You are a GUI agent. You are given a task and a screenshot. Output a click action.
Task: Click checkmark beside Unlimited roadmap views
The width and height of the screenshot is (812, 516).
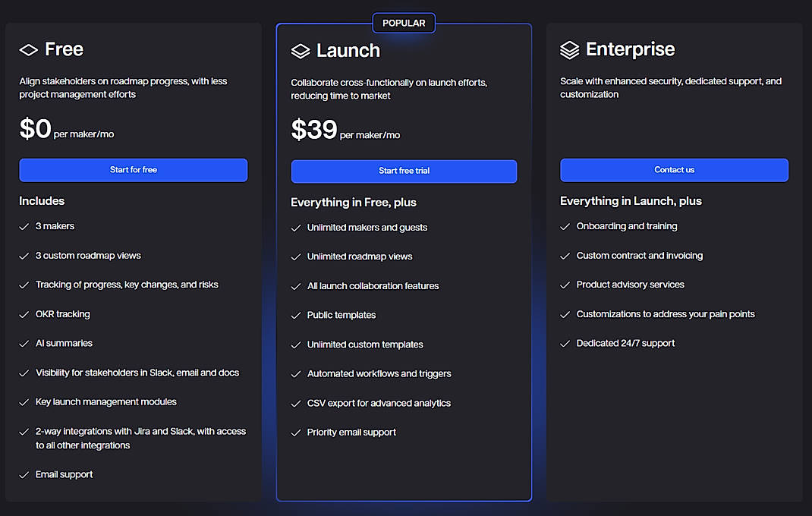click(296, 257)
